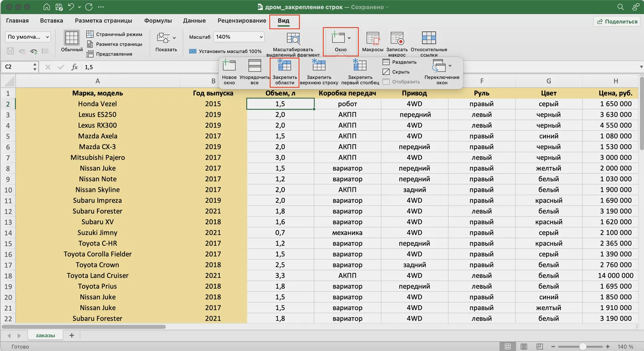Viewport: 644px width, 351px height.
Task: Open the Macros (Макросы) icon
Action: point(372,39)
